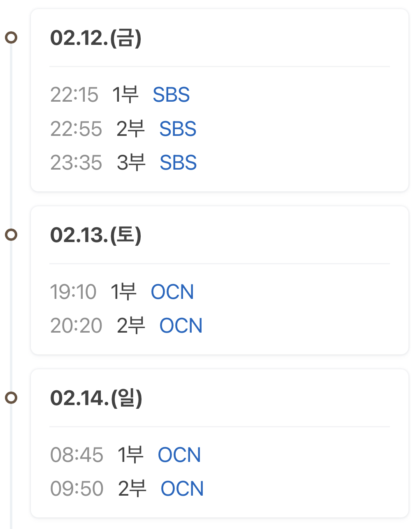Select the 2부 label at 20:20
The height and width of the screenshot is (529, 420).
pos(131,326)
